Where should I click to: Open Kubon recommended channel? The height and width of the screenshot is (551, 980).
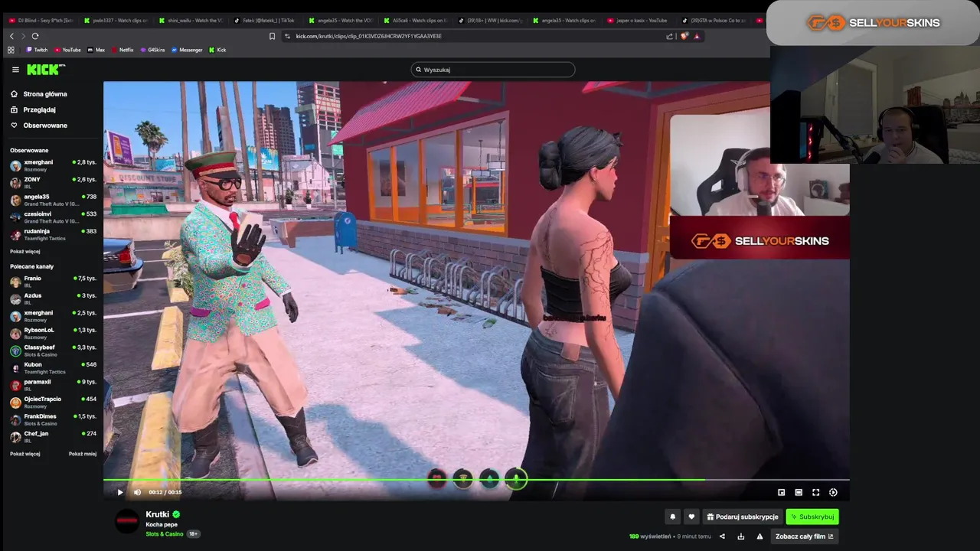(x=53, y=367)
